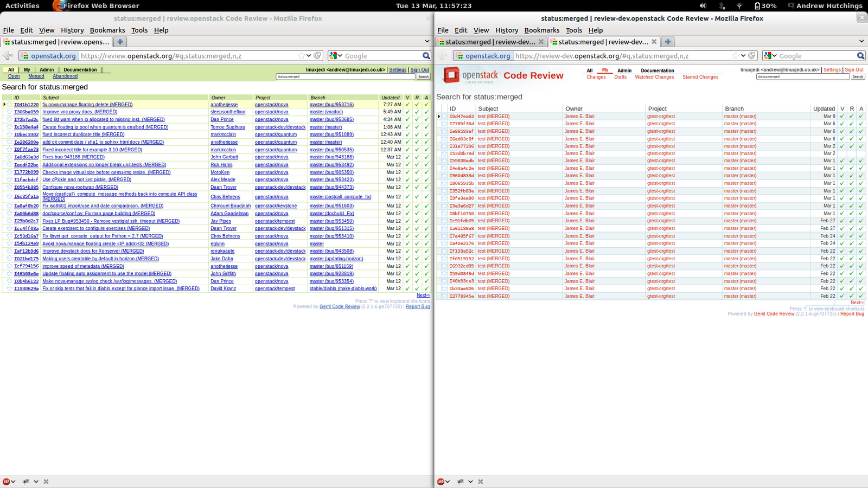Go back in the left Firefox window
Screen dimensions: 868x488
coord(8,55)
